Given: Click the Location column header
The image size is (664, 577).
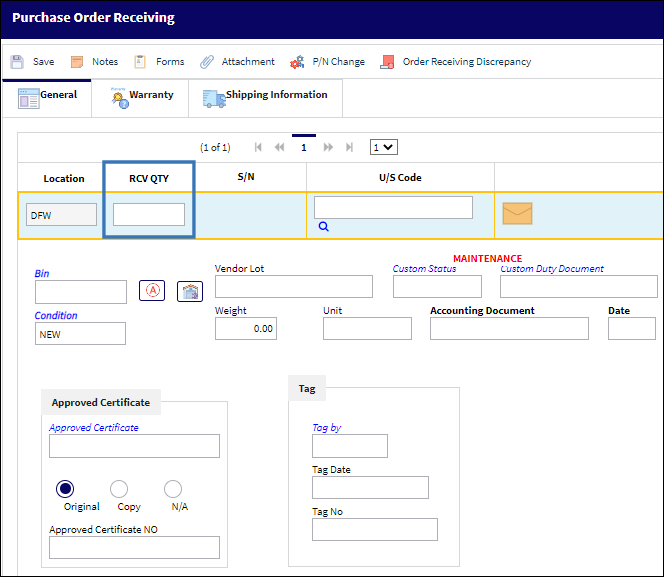Looking at the screenshot, I should (x=64, y=178).
